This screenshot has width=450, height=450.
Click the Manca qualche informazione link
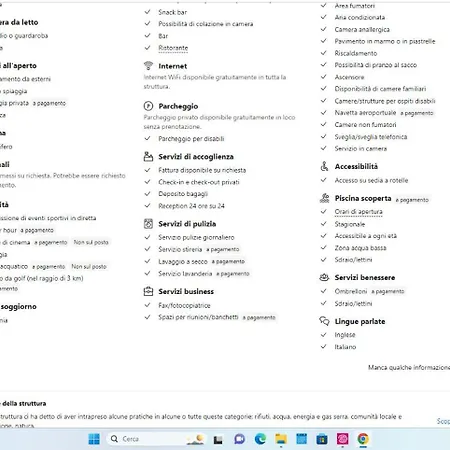click(x=409, y=367)
